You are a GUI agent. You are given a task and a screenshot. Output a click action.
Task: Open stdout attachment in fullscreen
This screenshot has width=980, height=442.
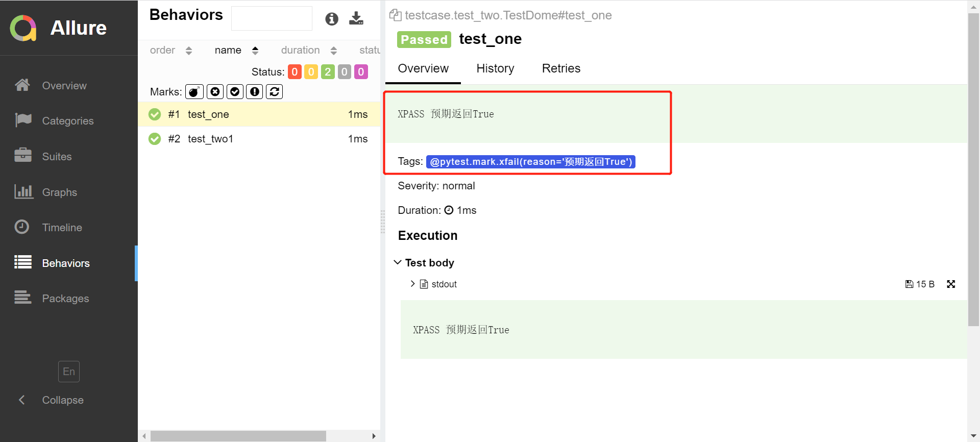coord(951,284)
